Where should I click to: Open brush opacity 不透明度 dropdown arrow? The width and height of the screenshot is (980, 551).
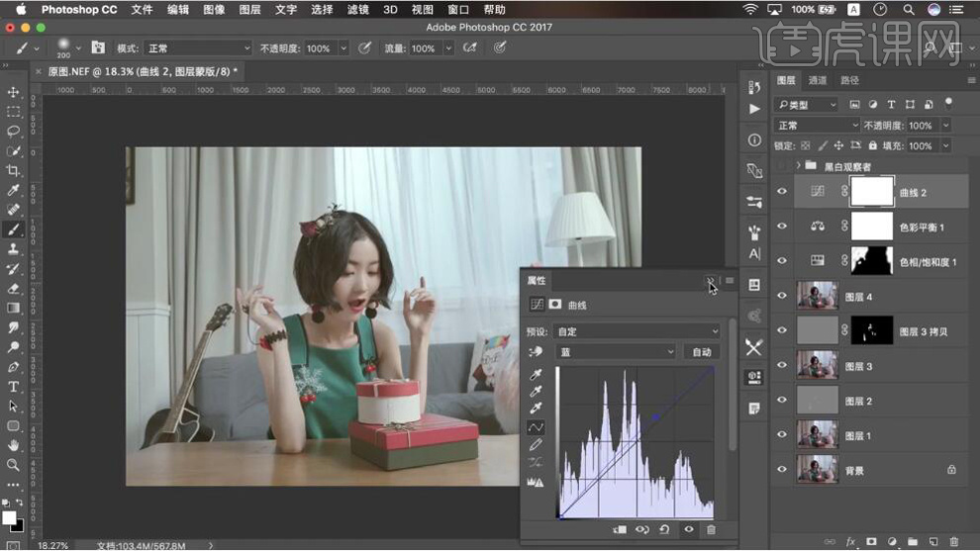pos(343,48)
